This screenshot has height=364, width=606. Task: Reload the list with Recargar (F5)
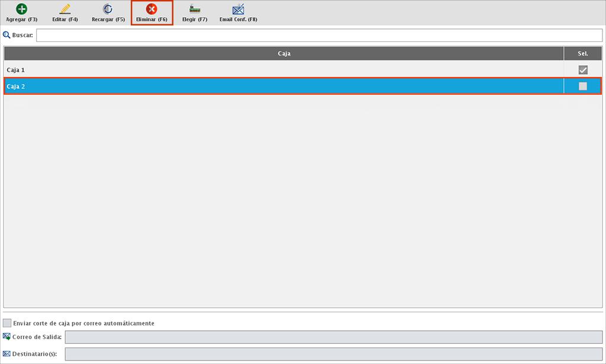point(108,9)
